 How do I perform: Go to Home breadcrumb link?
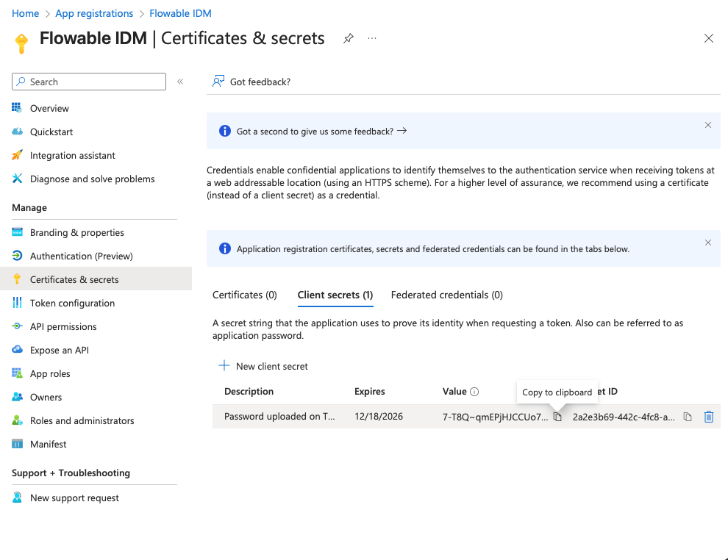pyautogui.click(x=25, y=13)
